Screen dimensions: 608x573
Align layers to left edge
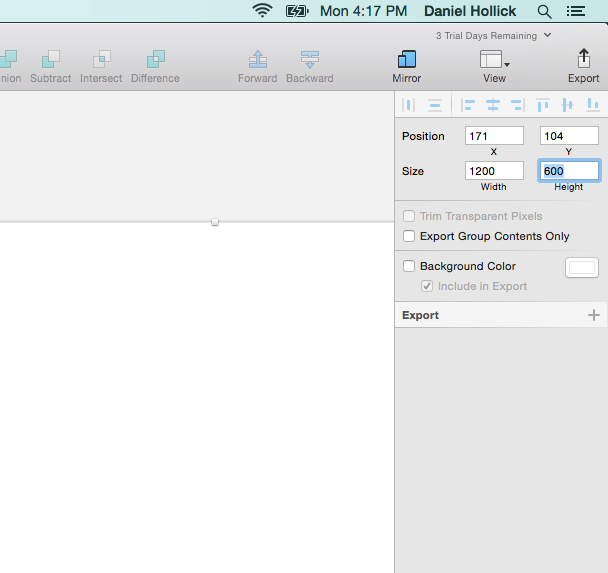468,105
